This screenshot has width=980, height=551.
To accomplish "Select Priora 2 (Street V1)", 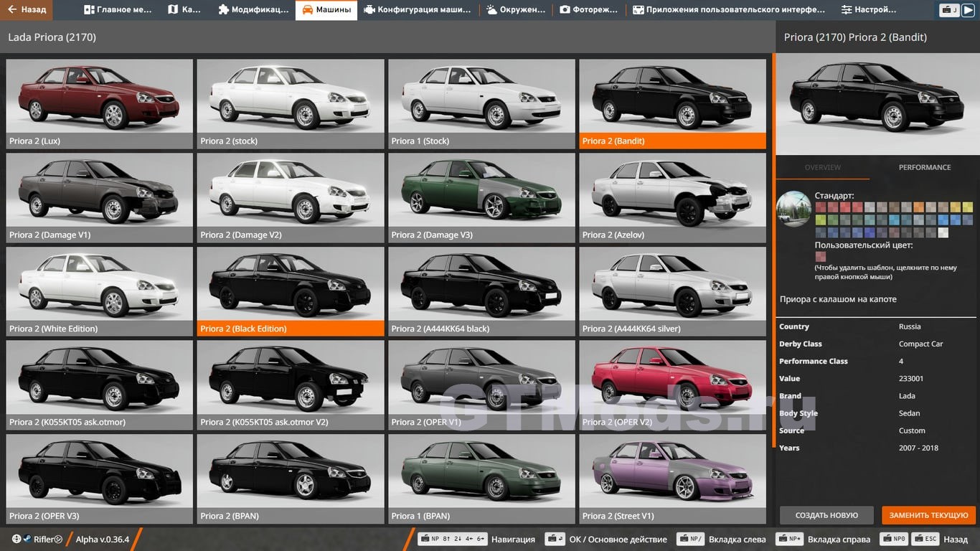I will point(673,479).
